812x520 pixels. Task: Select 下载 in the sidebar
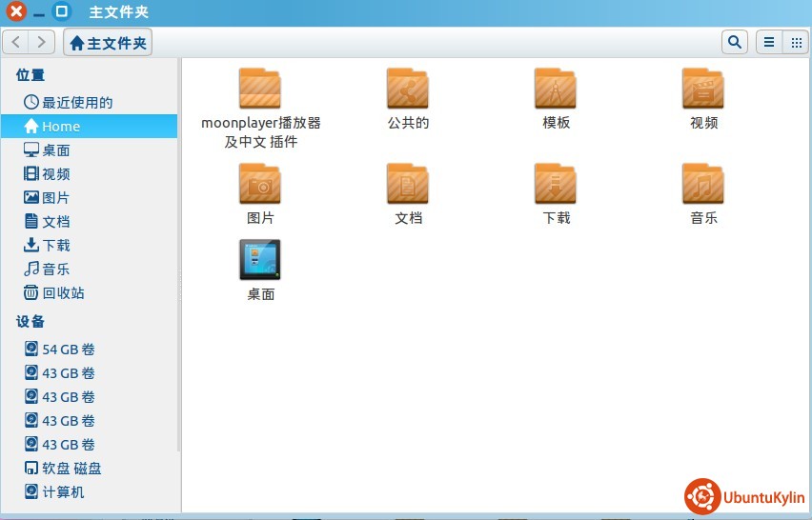click(x=55, y=246)
